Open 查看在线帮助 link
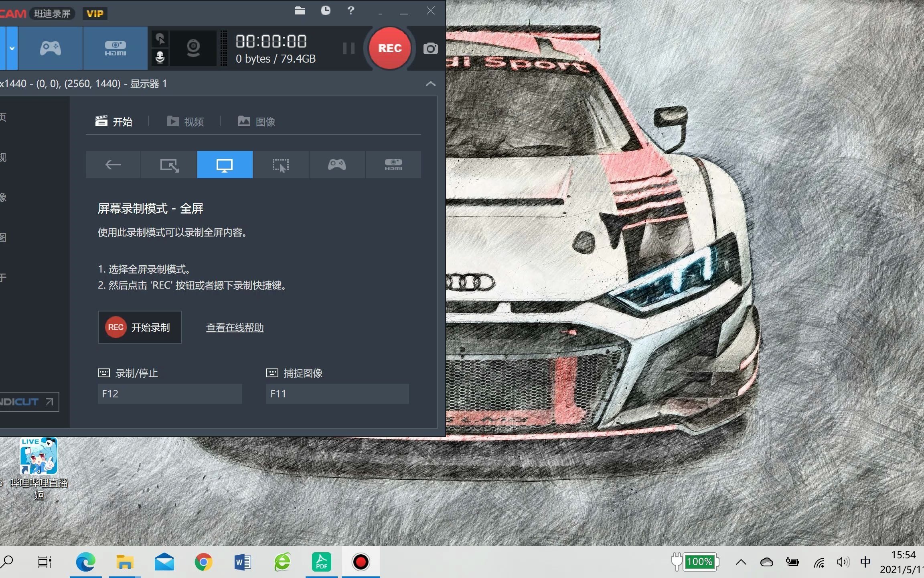 (x=235, y=328)
